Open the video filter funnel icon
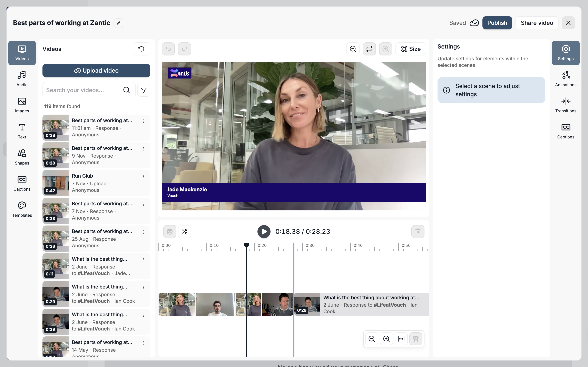The width and height of the screenshot is (588, 367). pyautogui.click(x=144, y=90)
